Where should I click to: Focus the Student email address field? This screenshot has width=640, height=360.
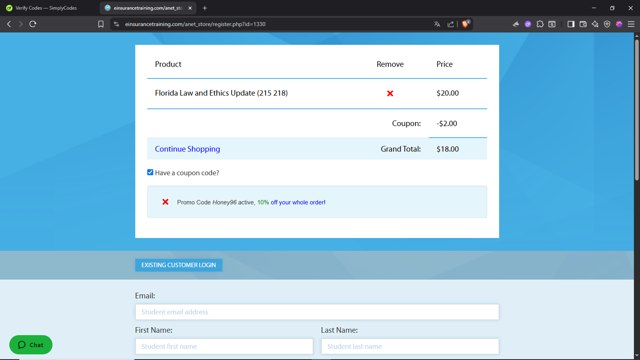coord(317,312)
